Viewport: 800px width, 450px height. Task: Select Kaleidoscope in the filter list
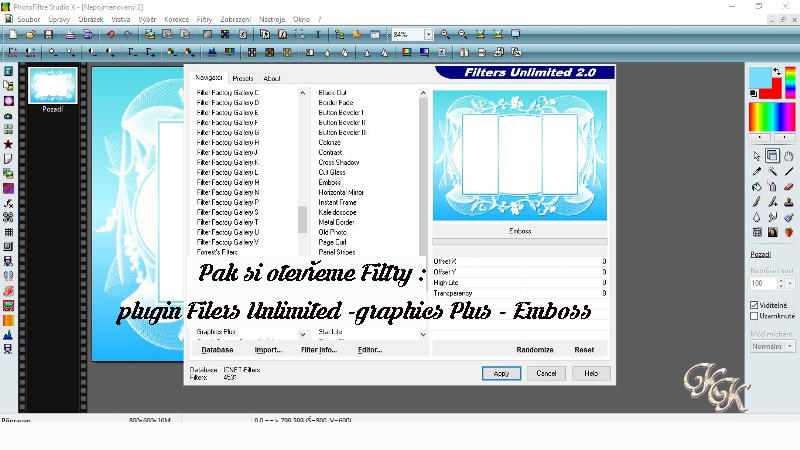click(x=337, y=212)
